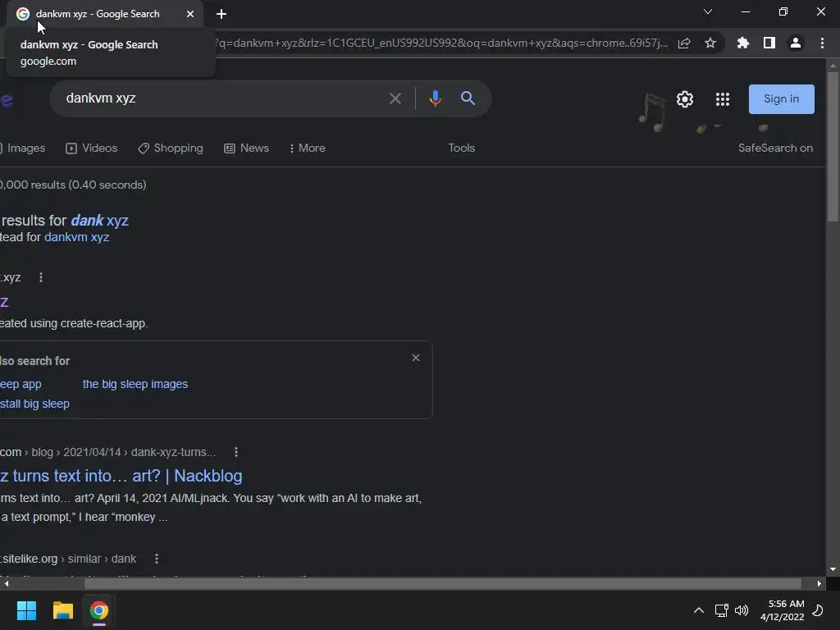Screen dimensions: 840x630
Task: Switch to the Videos tab
Action: pyautogui.click(x=92, y=148)
